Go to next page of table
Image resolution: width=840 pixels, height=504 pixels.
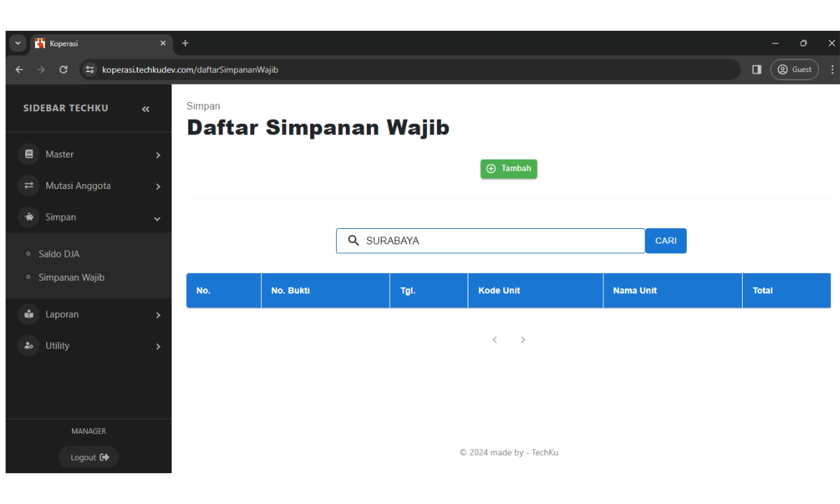click(523, 339)
